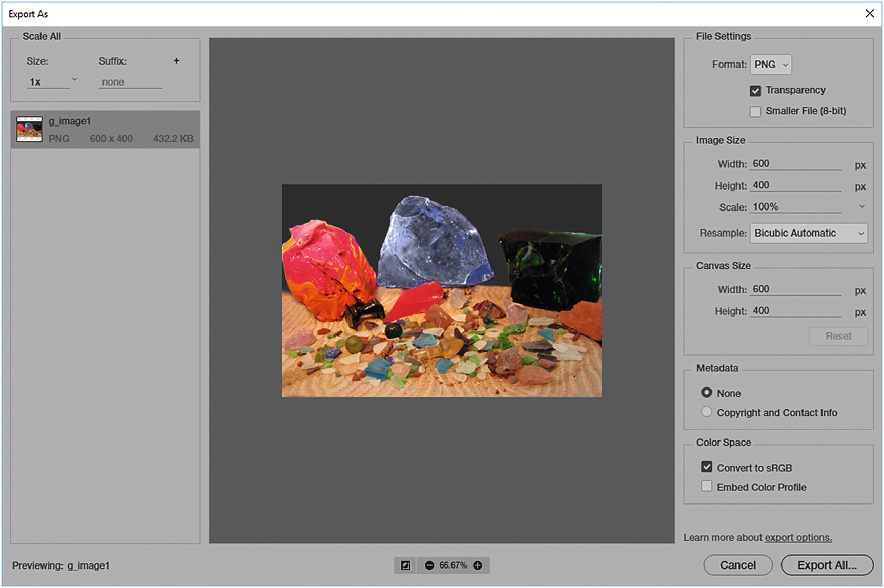The image size is (884, 588).
Task: Click the Reset button under Canvas Size
Action: click(x=838, y=336)
